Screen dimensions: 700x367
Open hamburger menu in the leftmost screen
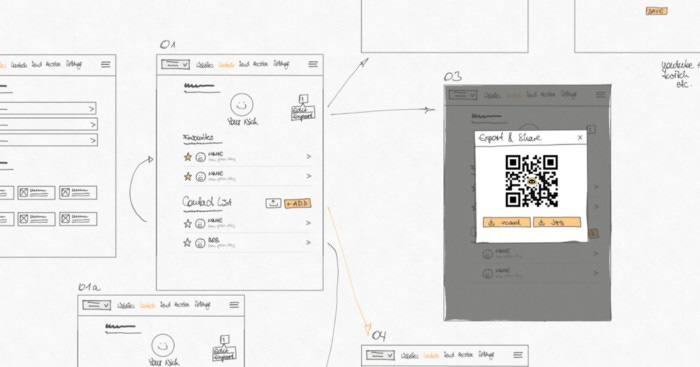pos(105,64)
